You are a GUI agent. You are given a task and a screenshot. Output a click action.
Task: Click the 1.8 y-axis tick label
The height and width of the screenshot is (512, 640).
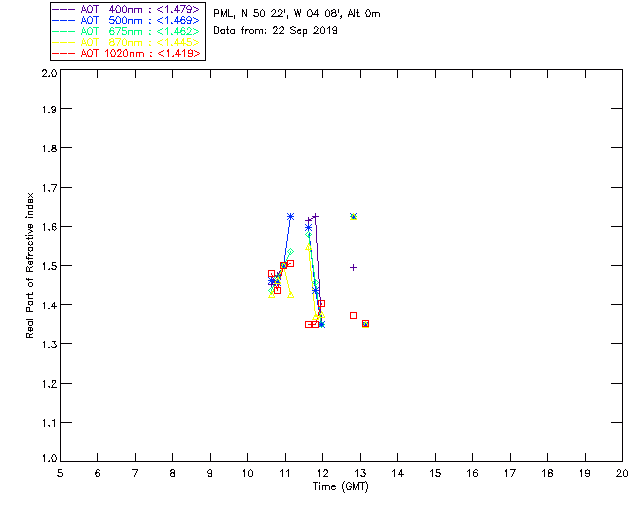[x=49, y=148]
